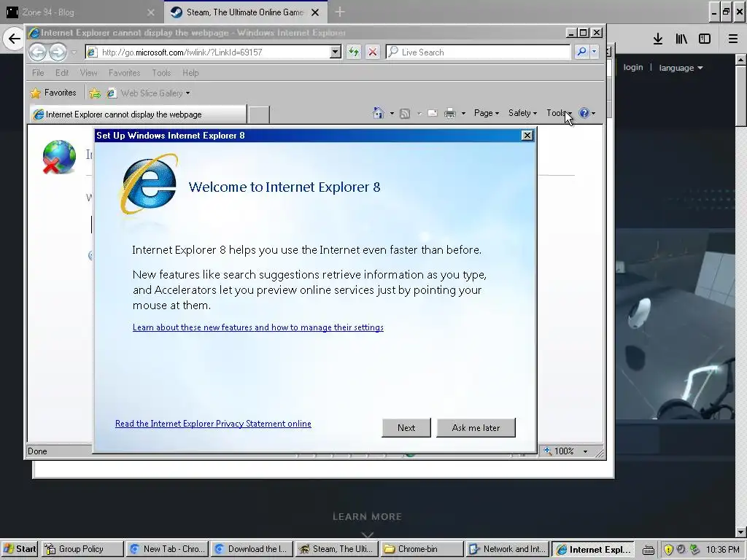Toggle the Firefox sidebar icon
Screen dimensions: 747x560
pyautogui.click(x=705, y=39)
